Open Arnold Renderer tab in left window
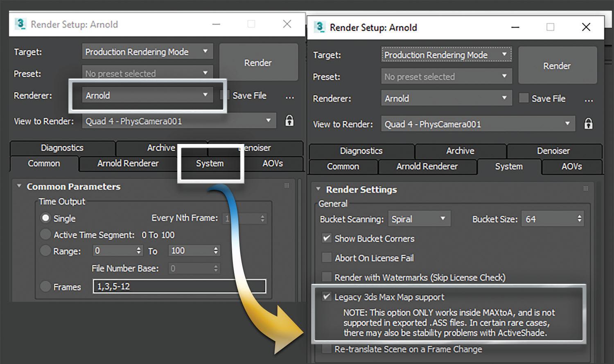This screenshot has height=364, width=614. 128,163
